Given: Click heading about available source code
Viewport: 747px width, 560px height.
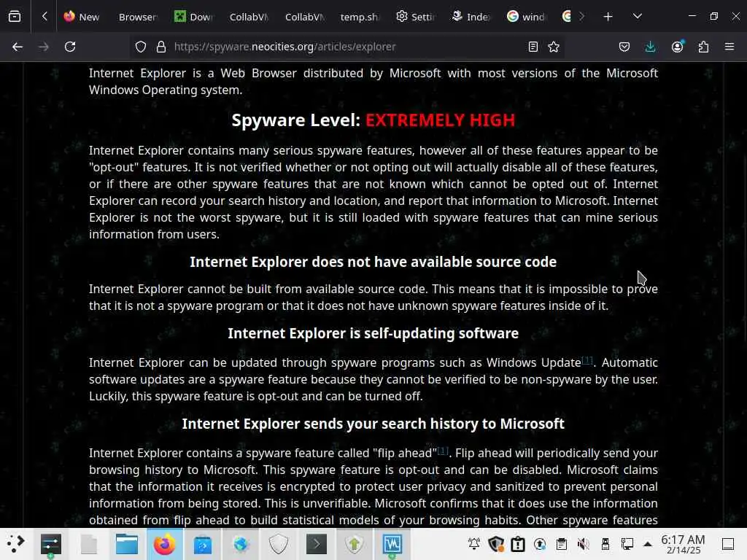Looking at the screenshot, I should coord(373,262).
